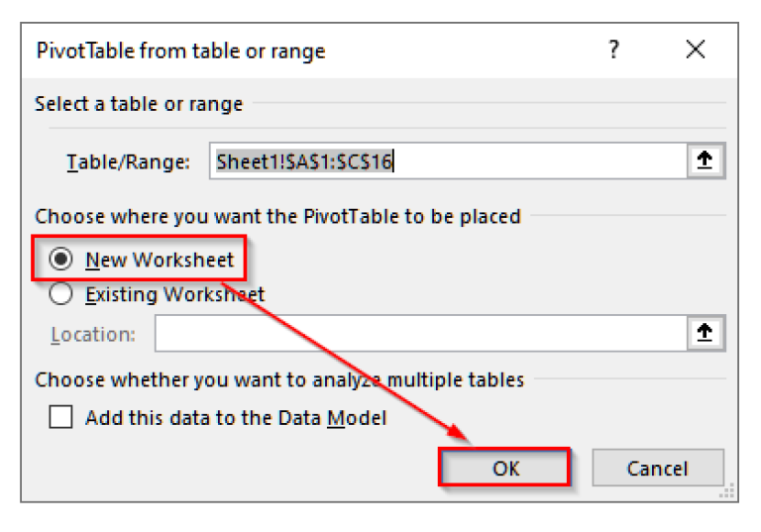
Task: Focus the Location input box
Action: coord(421,333)
